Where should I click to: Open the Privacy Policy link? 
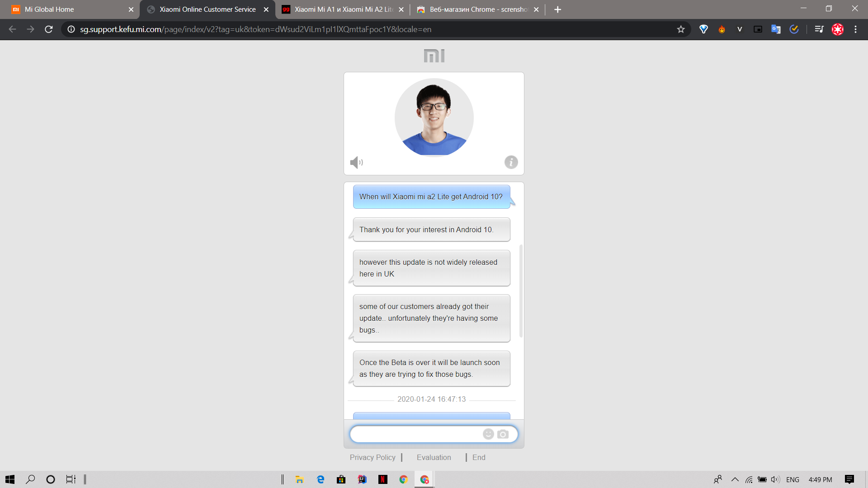coord(373,457)
